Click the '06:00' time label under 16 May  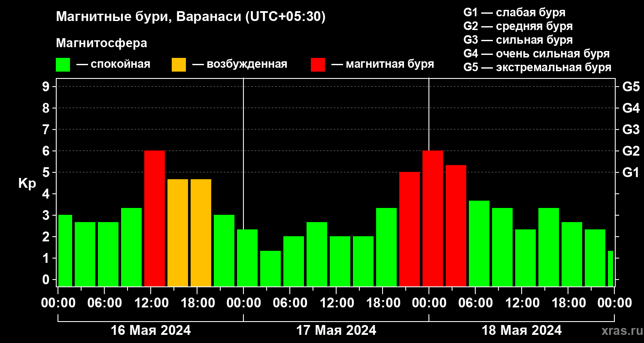104,303
